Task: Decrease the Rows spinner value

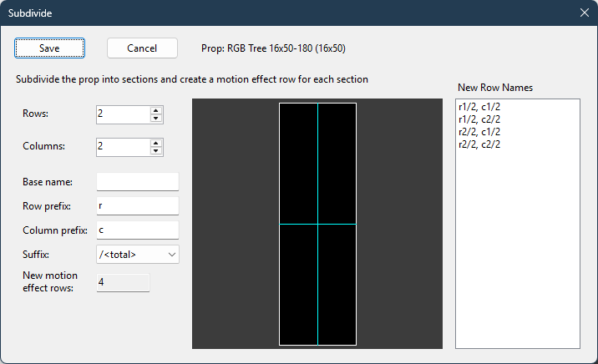Action: 155,119
